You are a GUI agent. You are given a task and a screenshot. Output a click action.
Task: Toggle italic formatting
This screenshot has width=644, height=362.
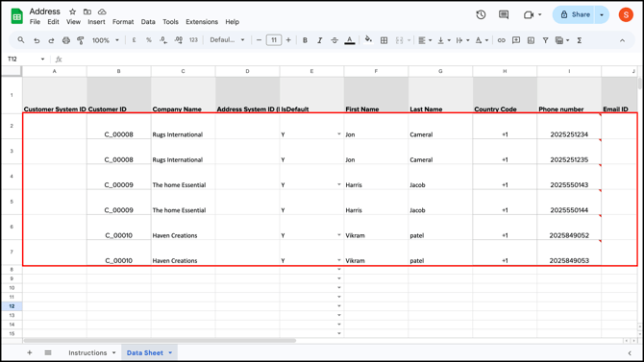click(319, 40)
